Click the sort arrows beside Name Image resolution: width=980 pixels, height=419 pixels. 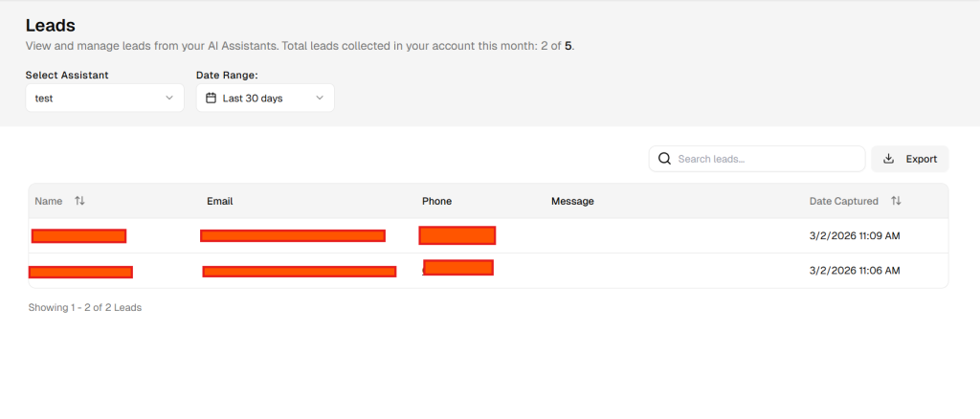click(x=79, y=201)
